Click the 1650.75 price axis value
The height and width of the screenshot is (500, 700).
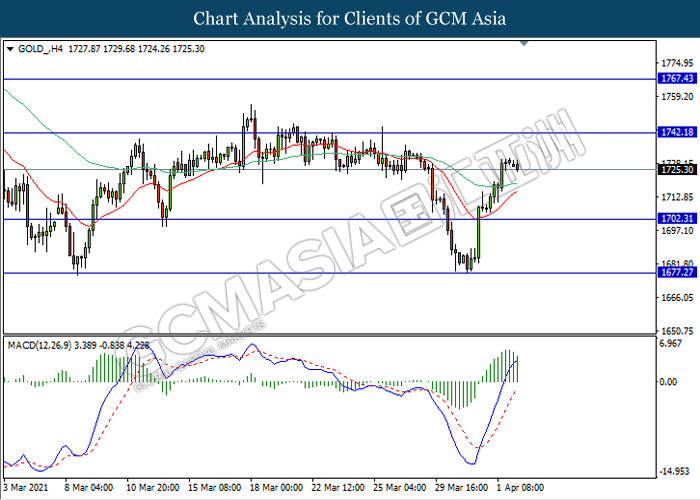pyautogui.click(x=677, y=331)
